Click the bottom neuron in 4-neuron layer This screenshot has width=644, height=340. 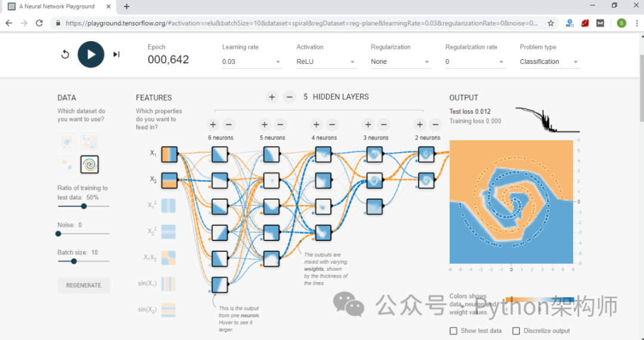click(323, 233)
